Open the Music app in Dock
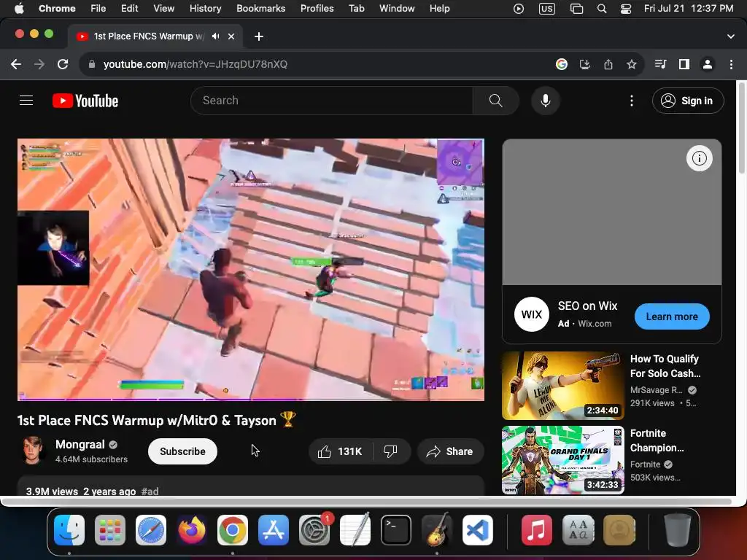The height and width of the screenshot is (560, 747). click(x=536, y=530)
